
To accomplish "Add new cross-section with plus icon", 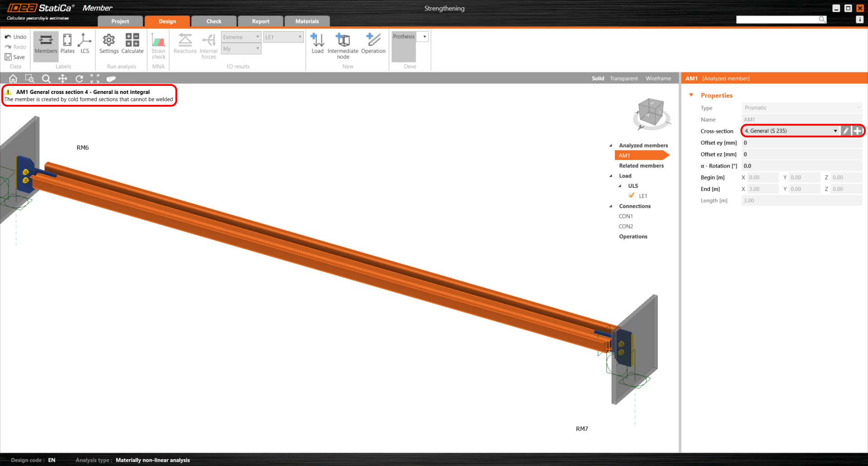I will 857,131.
